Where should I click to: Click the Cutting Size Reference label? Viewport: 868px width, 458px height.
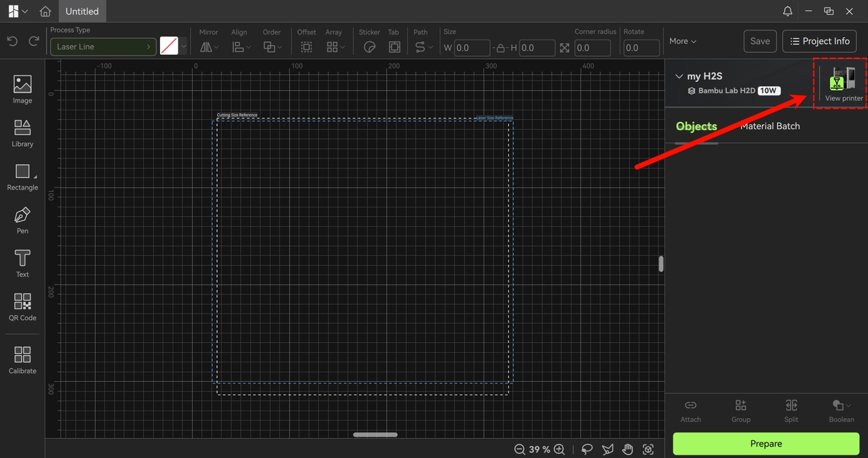237,115
